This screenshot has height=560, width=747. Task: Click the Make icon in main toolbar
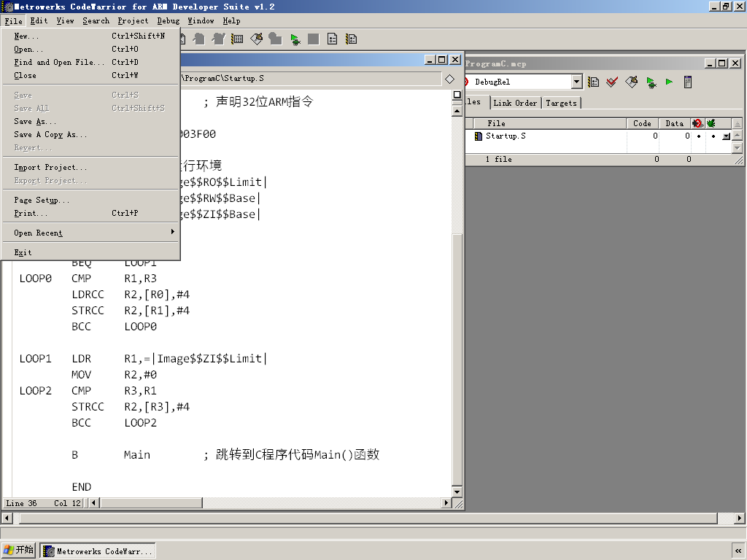pos(256,39)
